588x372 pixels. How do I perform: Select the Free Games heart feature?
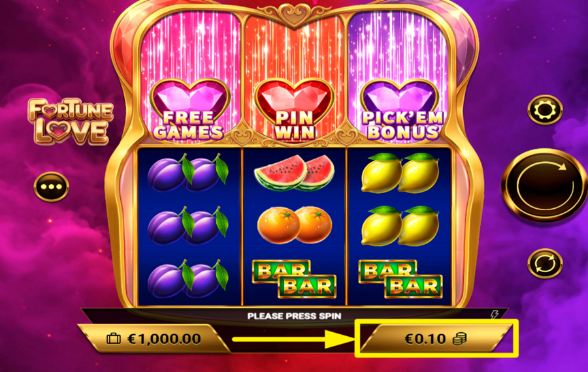[x=189, y=110]
